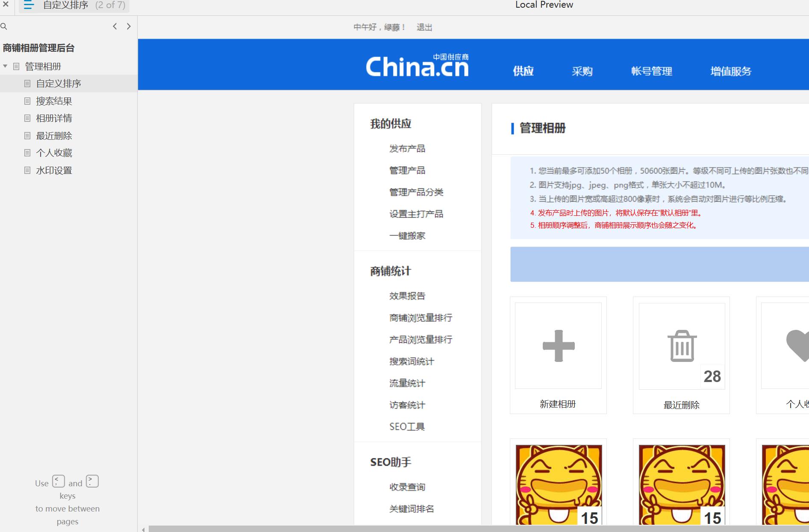This screenshot has height=532, width=809.
Task: Click the plus icon to create album
Action: tap(559, 346)
